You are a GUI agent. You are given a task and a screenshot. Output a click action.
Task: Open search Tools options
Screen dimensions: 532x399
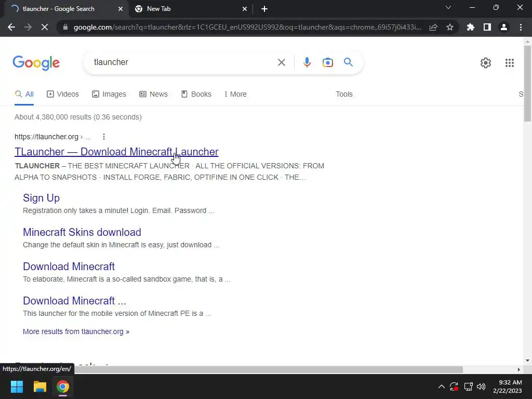[x=344, y=95]
